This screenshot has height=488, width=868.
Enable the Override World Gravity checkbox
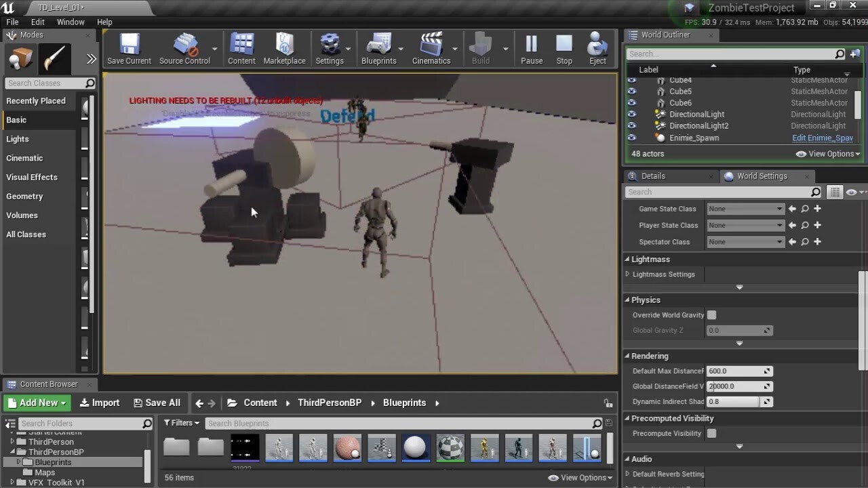point(711,314)
